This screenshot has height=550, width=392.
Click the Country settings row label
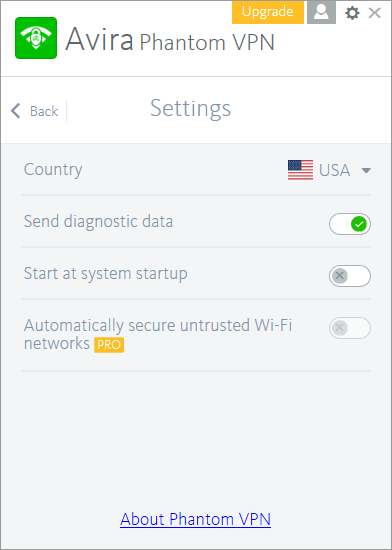[53, 170]
